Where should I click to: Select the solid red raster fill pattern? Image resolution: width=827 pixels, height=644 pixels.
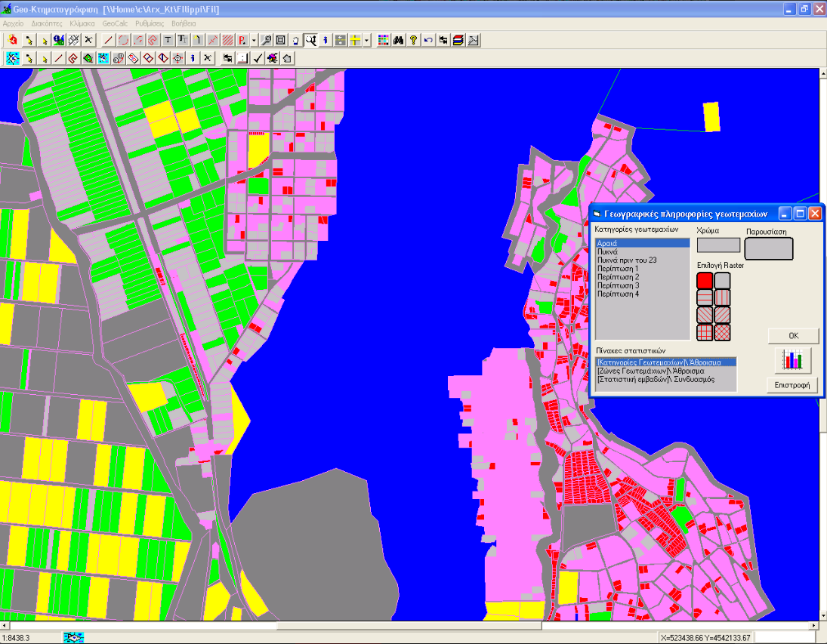pos(705,281)
